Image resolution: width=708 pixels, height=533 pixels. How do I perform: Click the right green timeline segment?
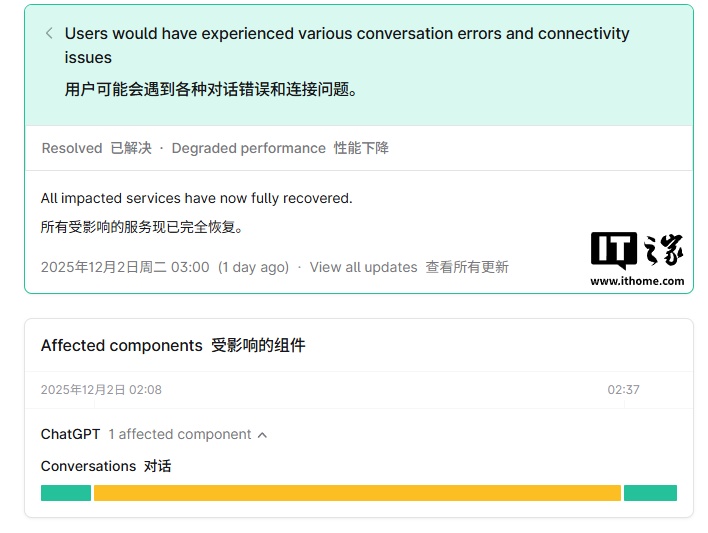(x=650, y=493)
